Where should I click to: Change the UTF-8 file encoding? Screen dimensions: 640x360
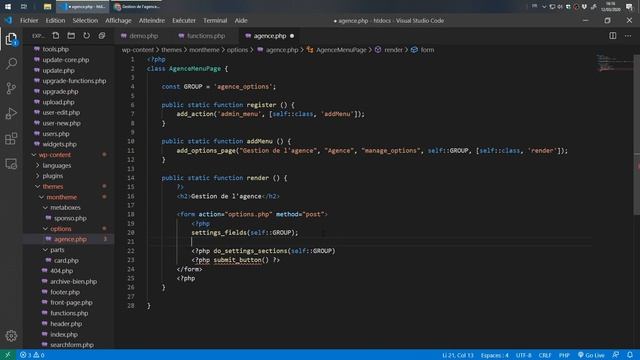[524, 355]
